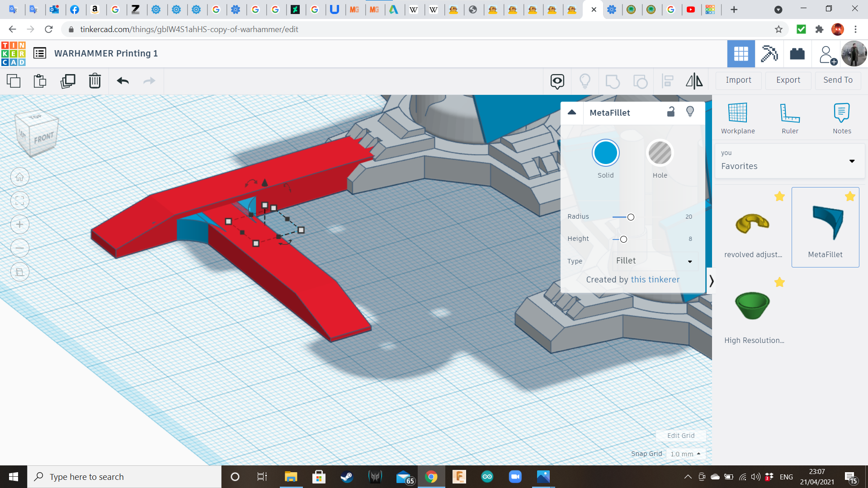The width and height of the screenshot is (868, 488).
Task: Click Home view navigation button
Action: coord(20,177)
